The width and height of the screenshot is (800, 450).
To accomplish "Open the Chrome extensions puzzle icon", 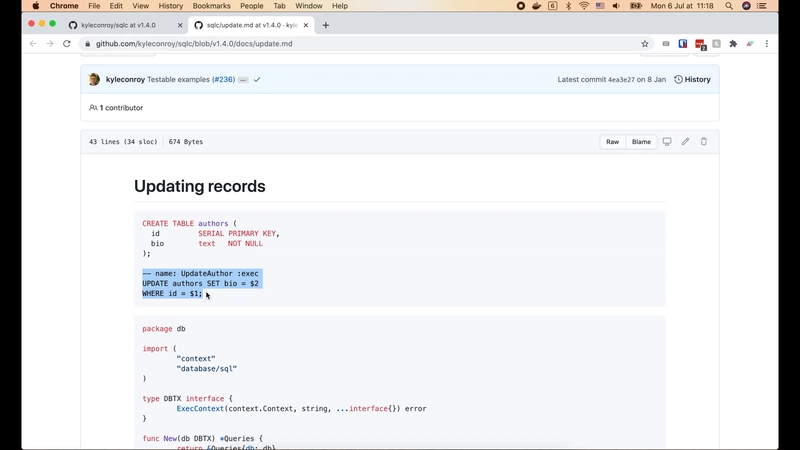I will 733,44.
